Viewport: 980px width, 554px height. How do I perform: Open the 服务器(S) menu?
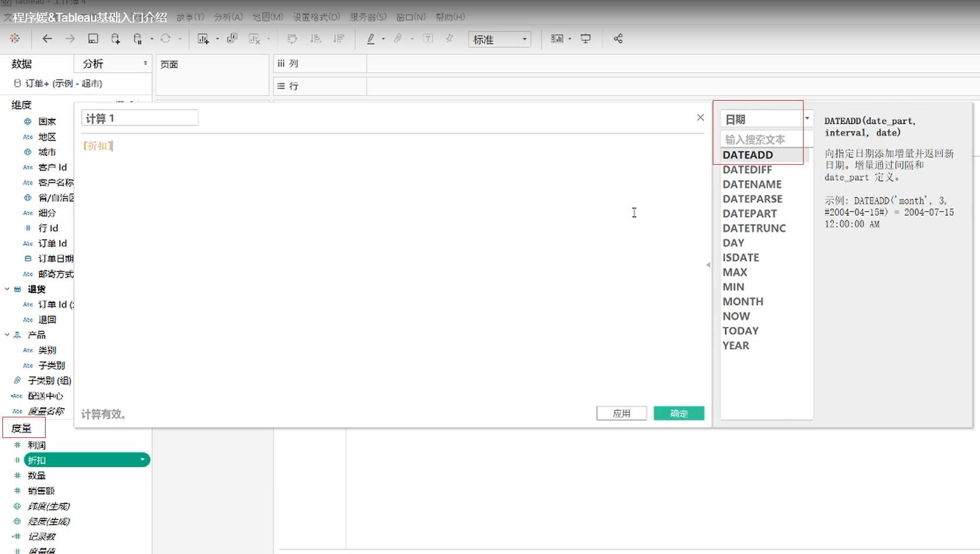tap(368, 17)
